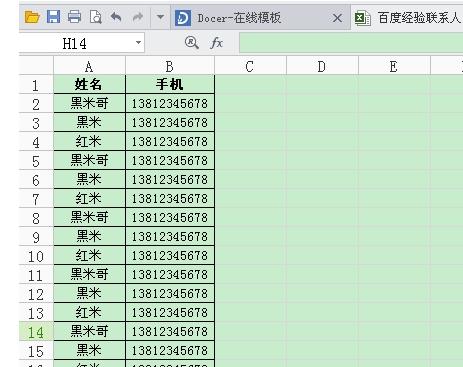Select cell A13 containing 红米
Image resolution: width=463 pixels, height=367 pixels.
(x=89, y=312)
